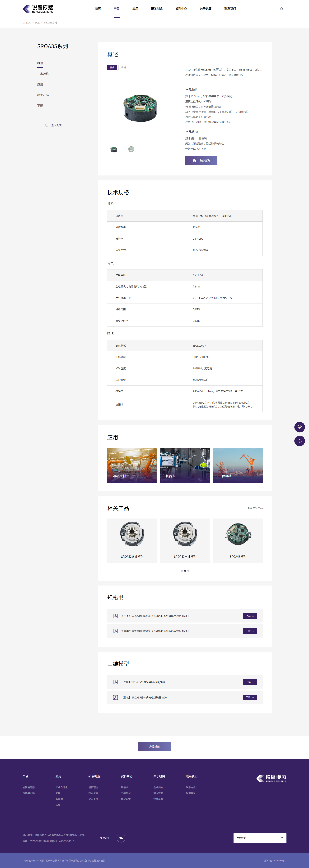Download SROA35 (A00) 3D model
Viewport: 309px width, 868px height.
click(x=250, y=698)
